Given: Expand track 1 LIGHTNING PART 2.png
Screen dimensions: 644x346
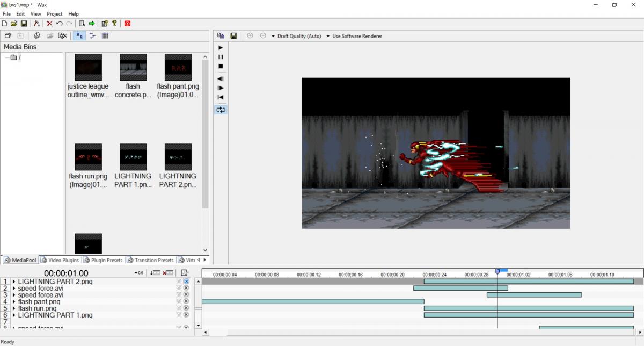Looking at the screenshot, I should coord(14,282).
